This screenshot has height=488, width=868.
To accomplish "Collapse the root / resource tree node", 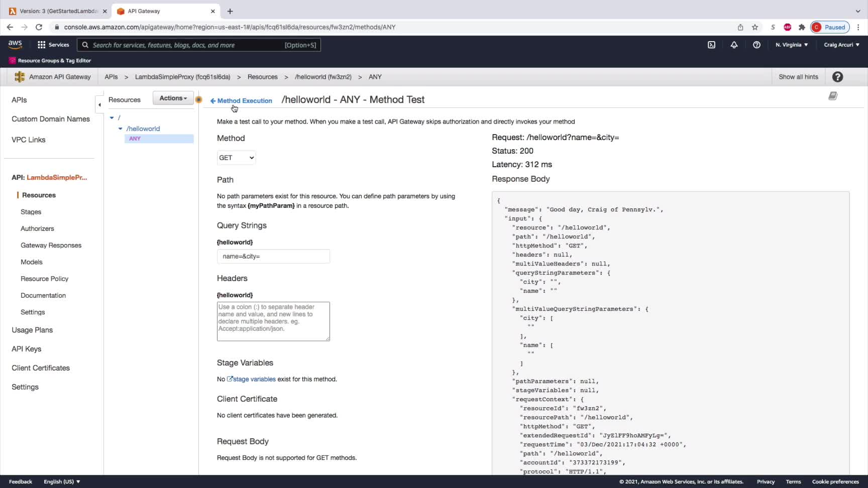I will (x=112, y=117).
